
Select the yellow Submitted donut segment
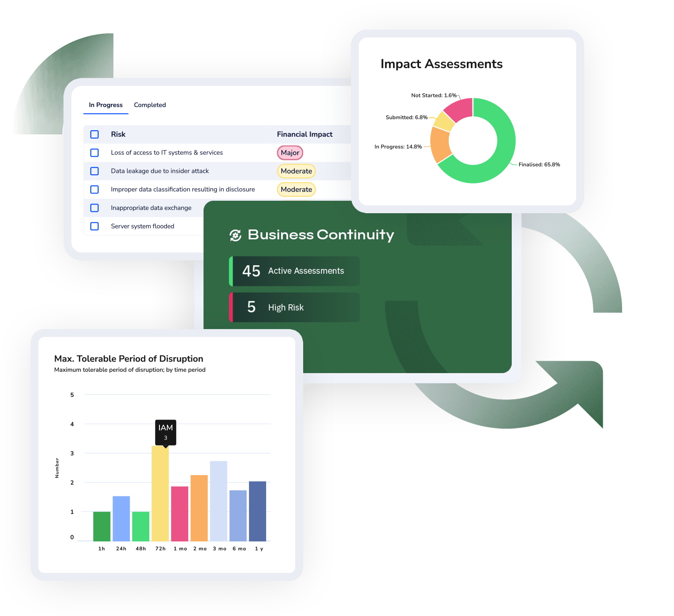[444, 121]
